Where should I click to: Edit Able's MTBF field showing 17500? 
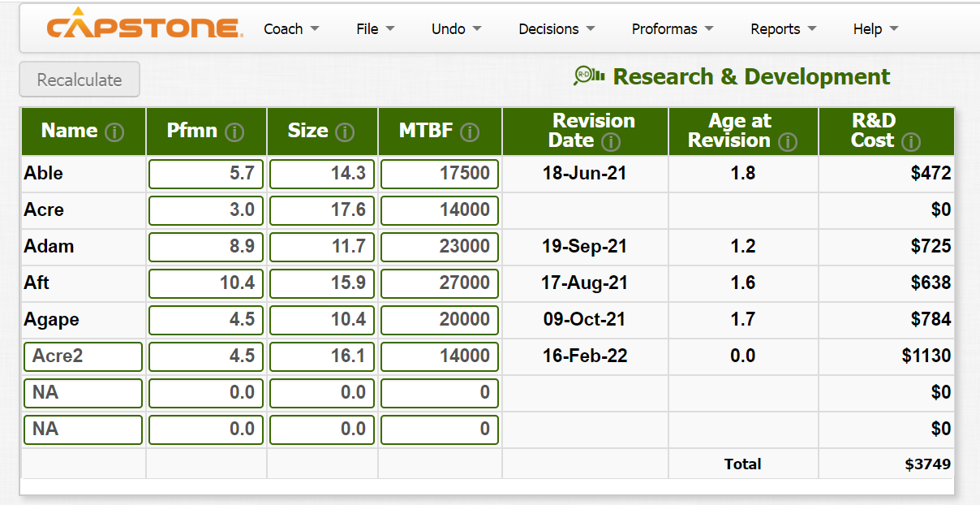click(x=440, y=174)
